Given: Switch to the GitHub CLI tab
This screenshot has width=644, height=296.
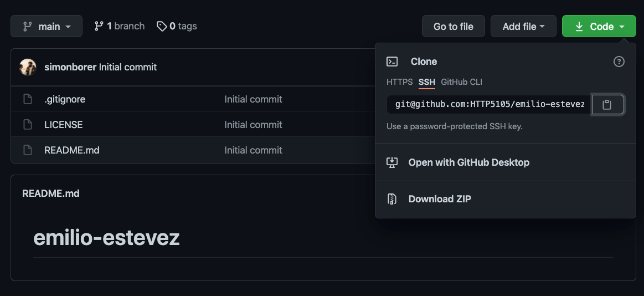Looking at the screenshot, I should tap(461, 82).
